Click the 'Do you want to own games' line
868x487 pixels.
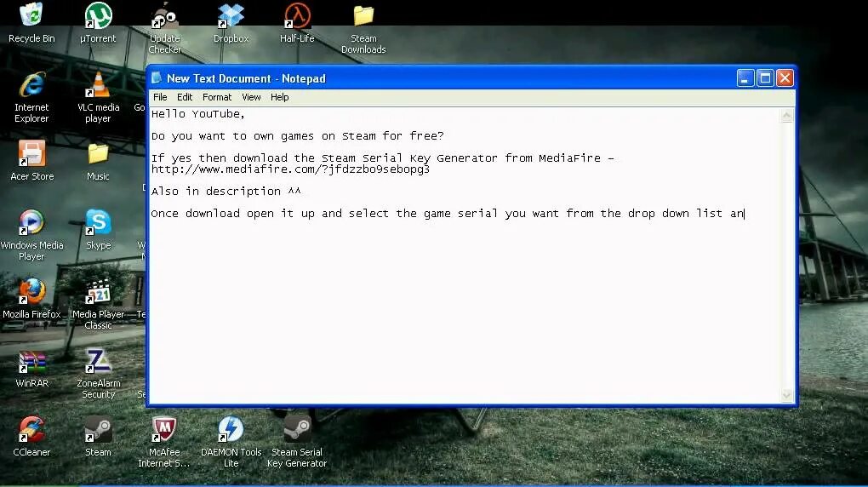click(x=297, y=135)
